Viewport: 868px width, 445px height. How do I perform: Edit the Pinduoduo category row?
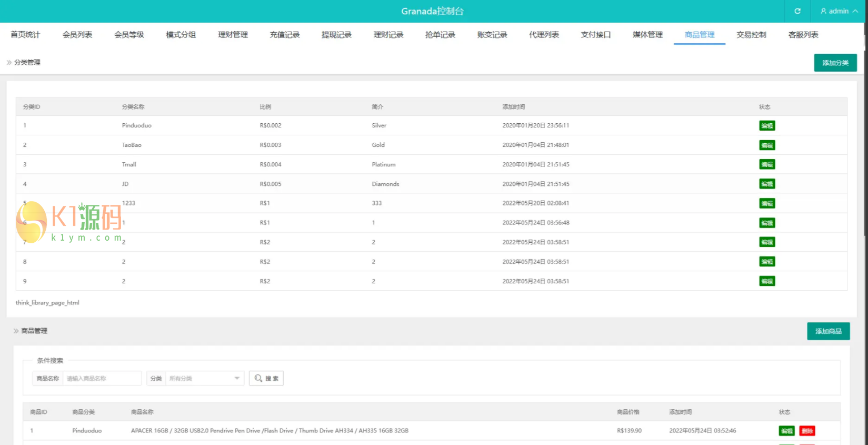pos(767,126)
